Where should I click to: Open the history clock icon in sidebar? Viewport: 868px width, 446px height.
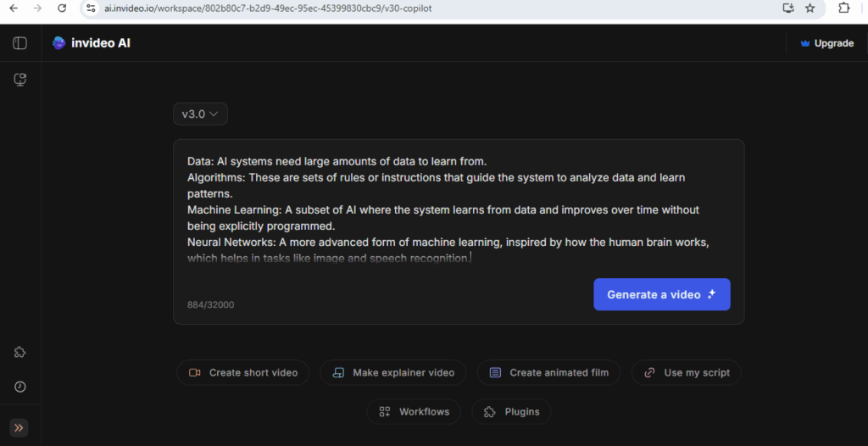tap(20, 387)
